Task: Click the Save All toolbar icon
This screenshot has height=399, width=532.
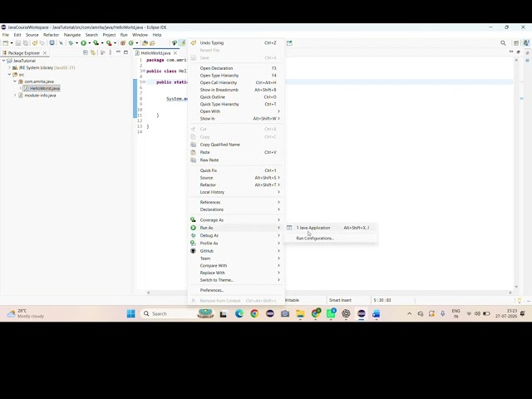Action: [26, 43]
